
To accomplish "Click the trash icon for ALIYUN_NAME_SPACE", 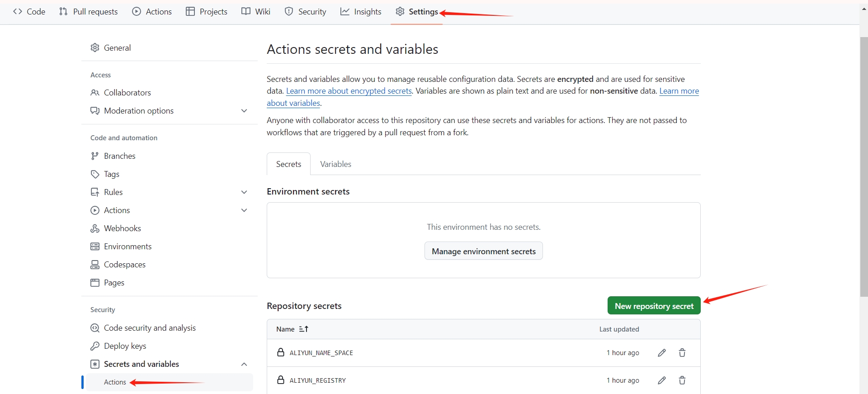I will point(682,353).
